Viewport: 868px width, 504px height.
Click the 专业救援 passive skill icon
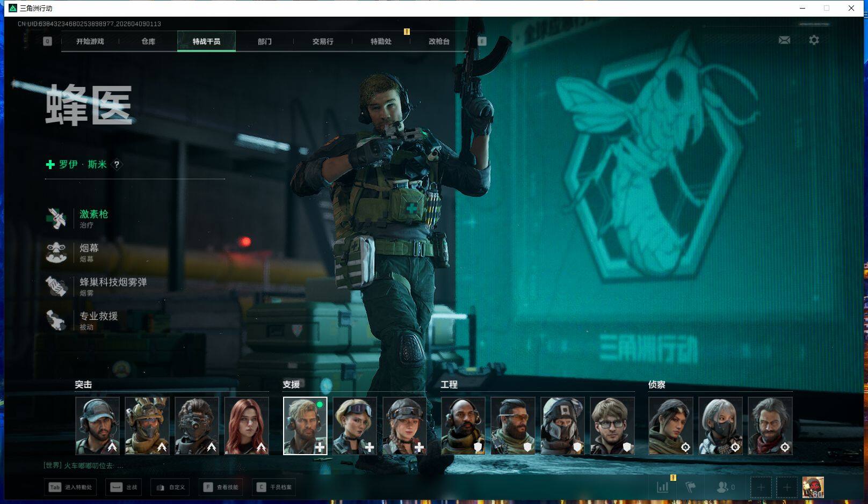point(56,320)
